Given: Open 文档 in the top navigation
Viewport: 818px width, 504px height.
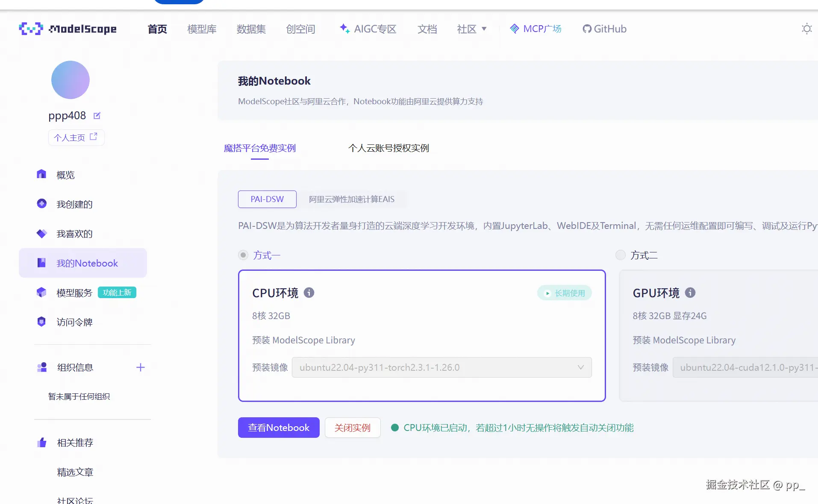Looking at the screenshot, I should pyautogui.click(x=427, y=29).
